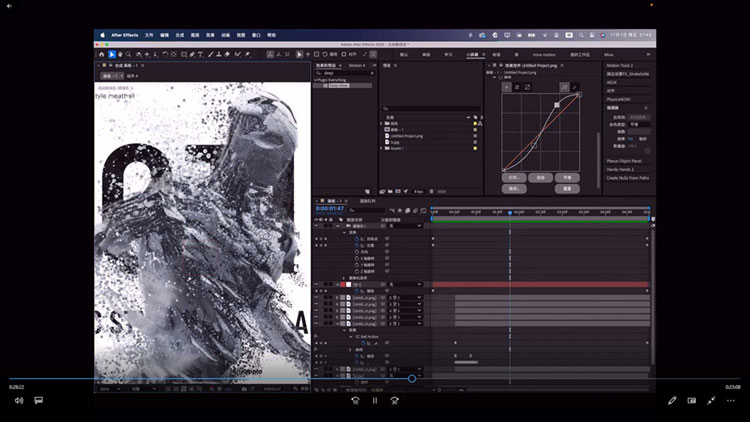The height and width of the screenshot is (422, 750).
Task: Toggle visibility of the camera layer
Action: tap(317, 227)
